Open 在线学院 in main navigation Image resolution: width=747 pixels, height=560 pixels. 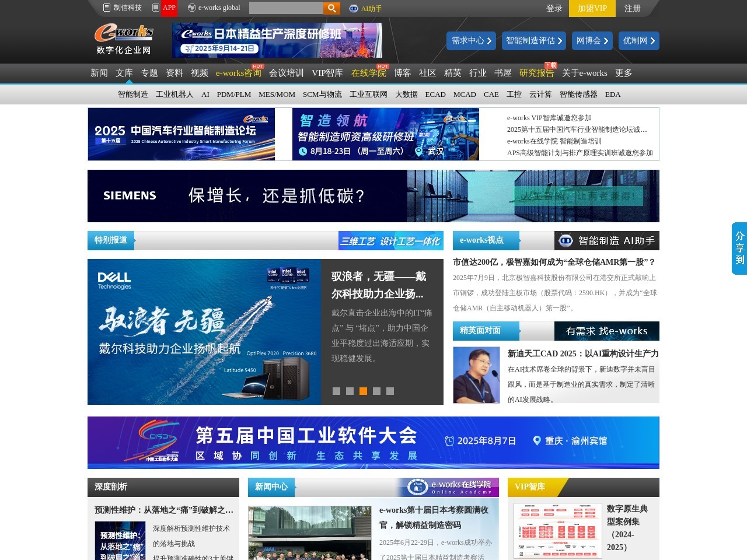(369, 73)
